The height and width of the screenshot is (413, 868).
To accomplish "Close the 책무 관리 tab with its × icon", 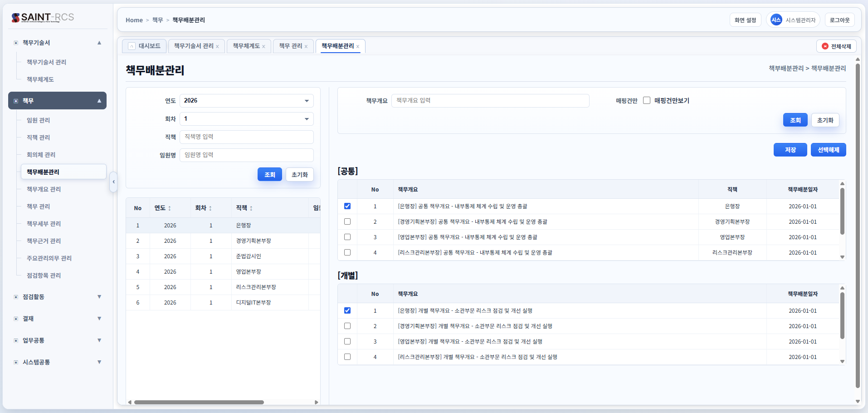I will 307,46.
